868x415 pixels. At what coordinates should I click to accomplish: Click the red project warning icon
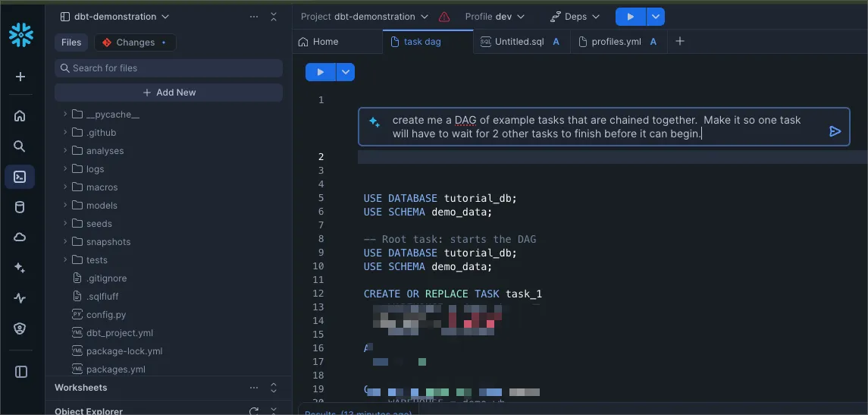(444, 17)
